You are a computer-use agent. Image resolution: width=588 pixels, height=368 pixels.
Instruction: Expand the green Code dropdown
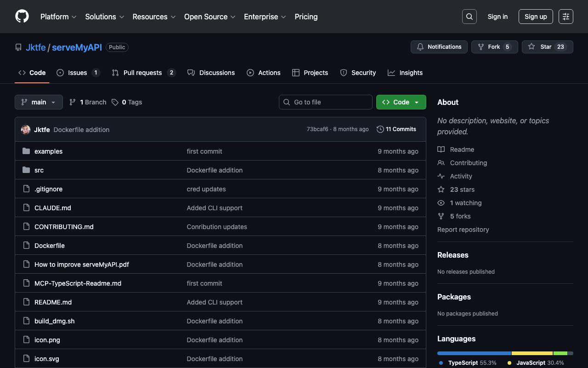pyautogui.click(x=401, y=102)
